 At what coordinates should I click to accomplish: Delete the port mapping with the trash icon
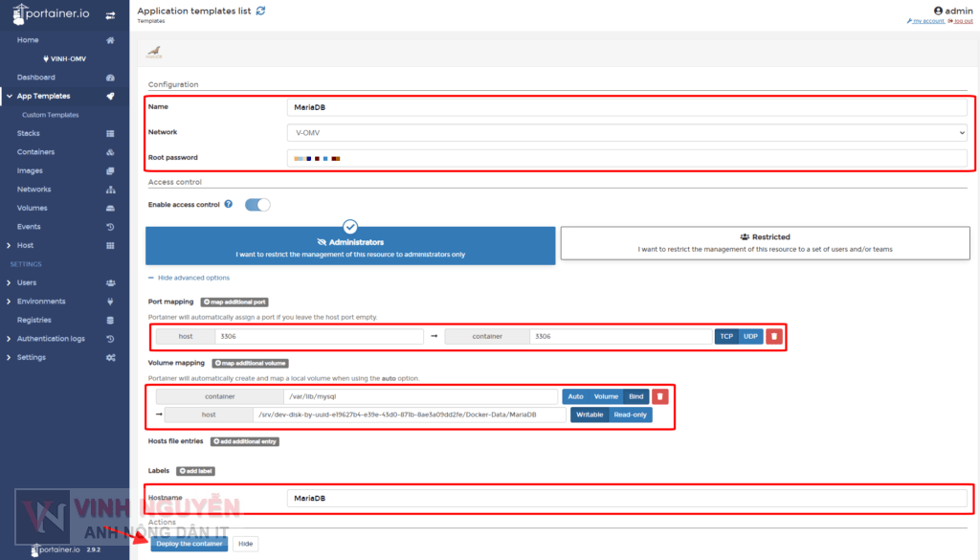pyautogui.click(x=773, y=336)
